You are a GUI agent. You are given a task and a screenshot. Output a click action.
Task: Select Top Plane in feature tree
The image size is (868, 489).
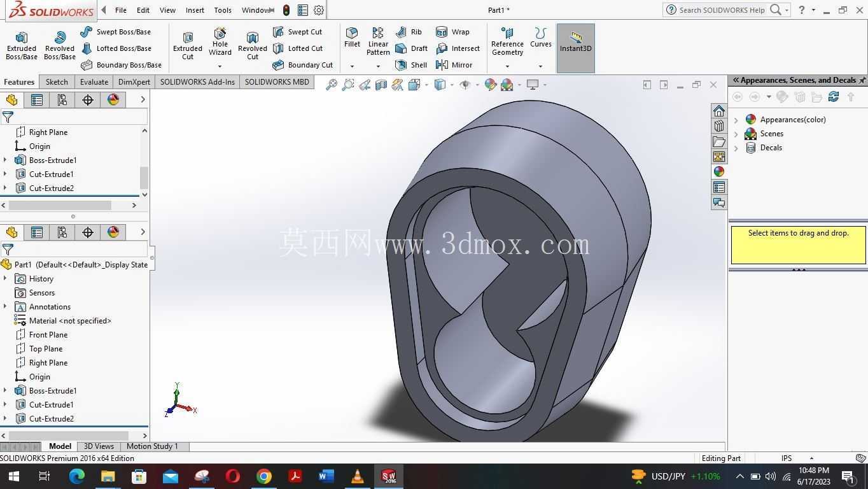(39, 349)
